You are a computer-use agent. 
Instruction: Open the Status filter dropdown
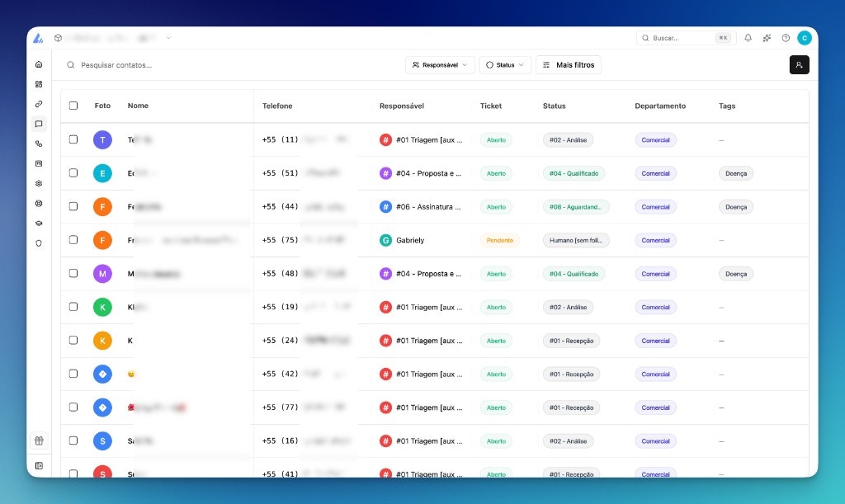pyautogui.click(x=505, y=64)
